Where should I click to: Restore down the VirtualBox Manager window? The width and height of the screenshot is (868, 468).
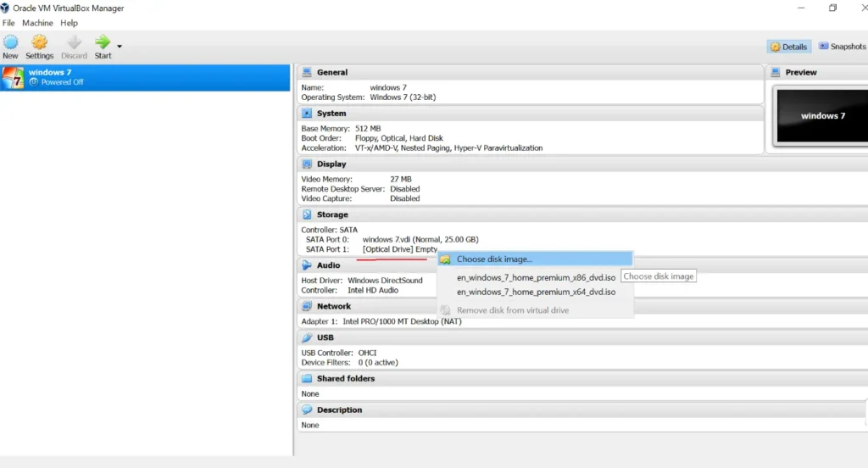pos(832,8)
